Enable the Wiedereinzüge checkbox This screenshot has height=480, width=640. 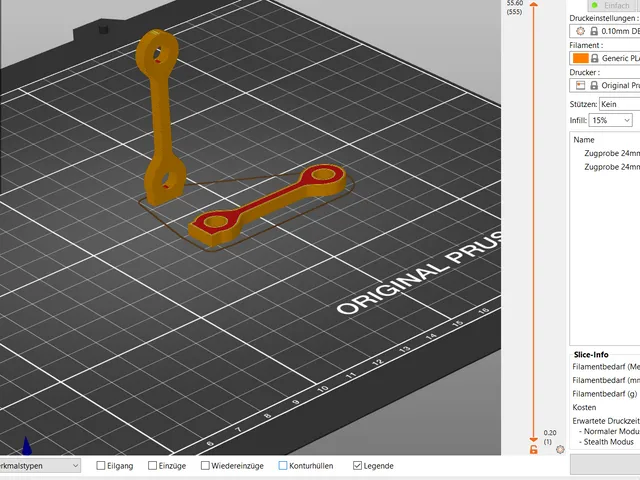(205, 465)
